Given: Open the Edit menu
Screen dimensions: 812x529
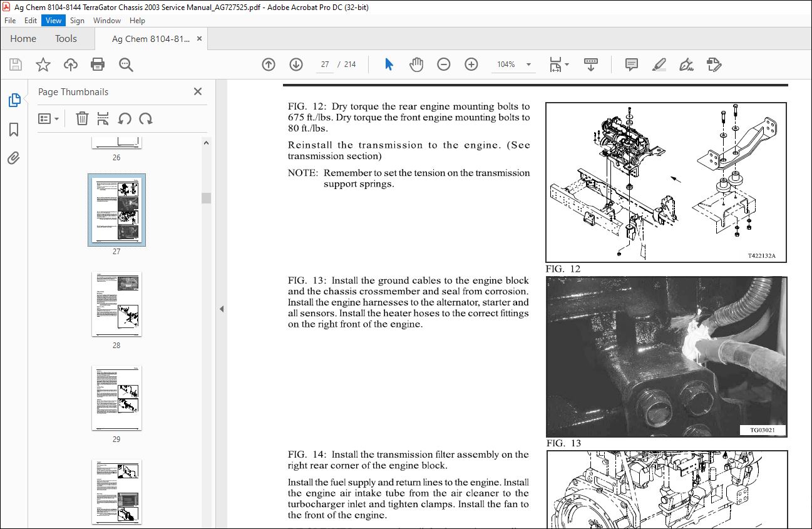Looking at the screenshot, I should [x=31, y=21].
